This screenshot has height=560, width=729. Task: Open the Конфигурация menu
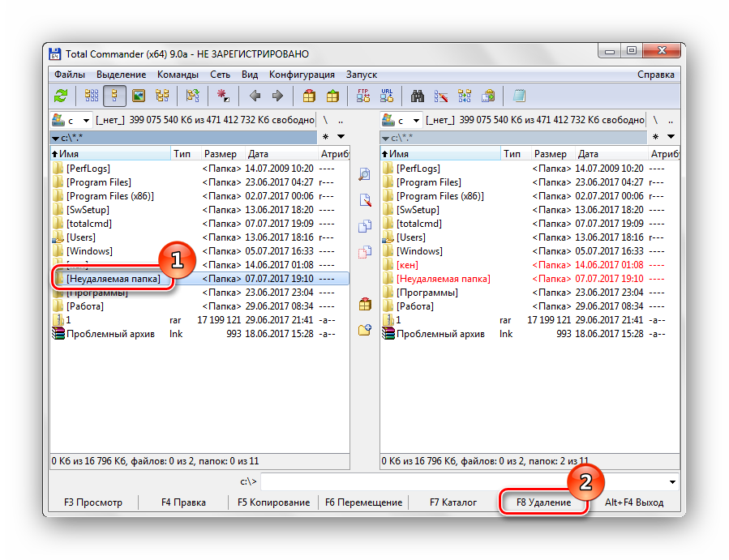point(302,75)
